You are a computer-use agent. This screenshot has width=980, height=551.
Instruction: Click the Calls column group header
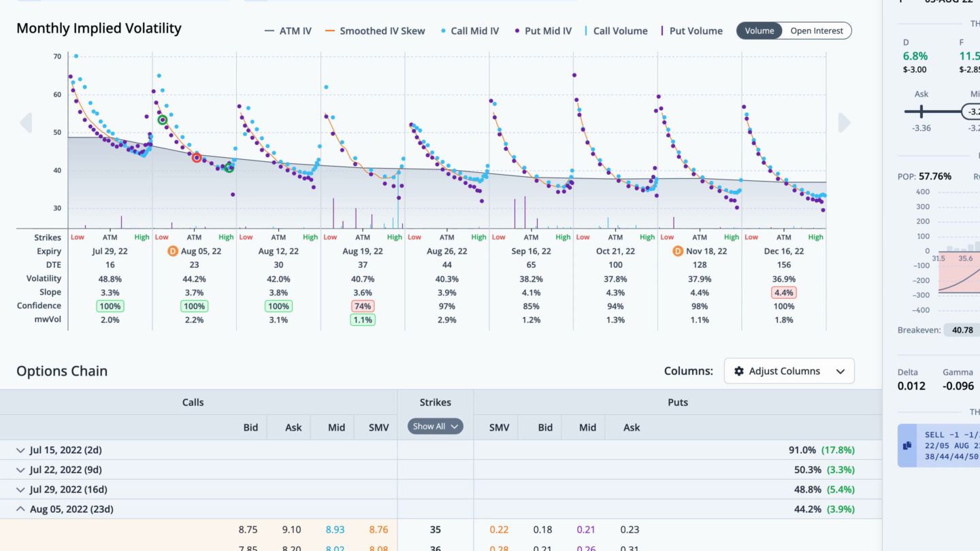click(x=193, y=403)
